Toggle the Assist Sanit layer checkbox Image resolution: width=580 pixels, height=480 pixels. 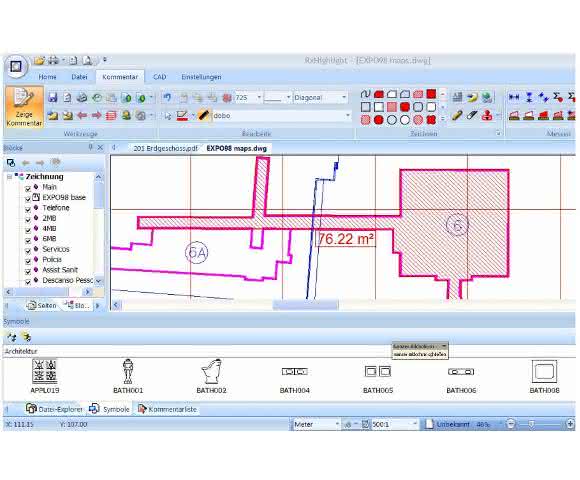pos(28,271)
